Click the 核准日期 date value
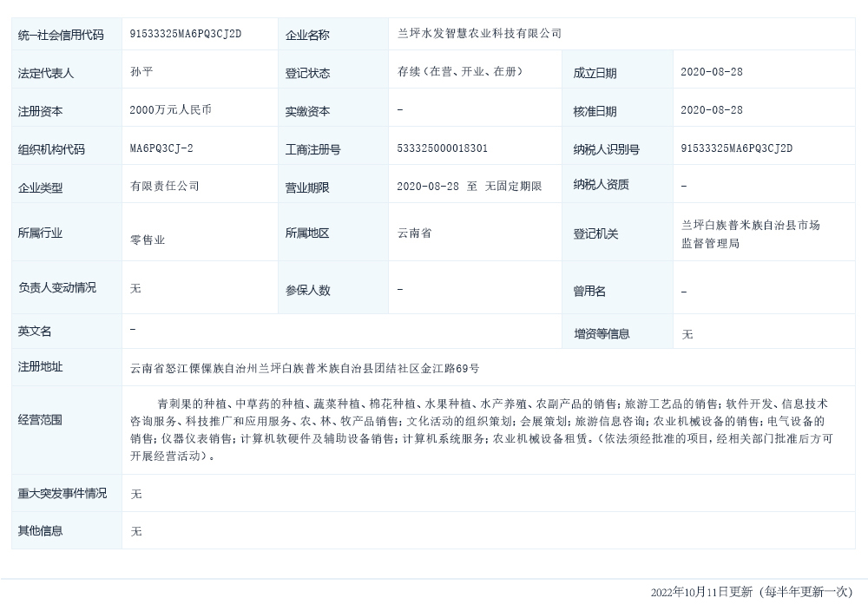Image resolution: width=868 pixels, height=611 pixels. [x=712, y=110]
